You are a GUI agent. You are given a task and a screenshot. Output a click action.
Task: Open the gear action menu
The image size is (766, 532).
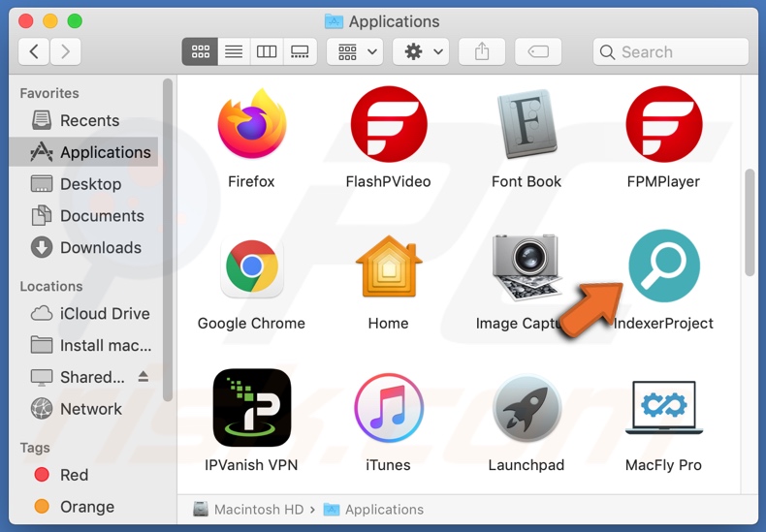422,51
